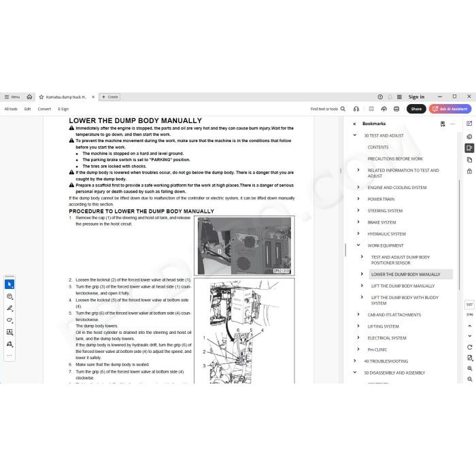Select the add comment tool
This screenshot has height=476, width=476.
pyautogui.click(x=10, y=296)
